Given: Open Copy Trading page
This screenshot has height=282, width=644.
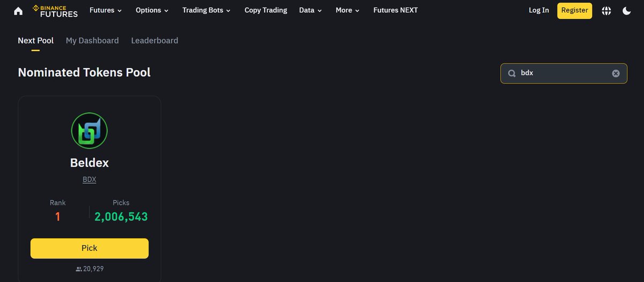Looking at the screenshot, I should pos(266,10).
